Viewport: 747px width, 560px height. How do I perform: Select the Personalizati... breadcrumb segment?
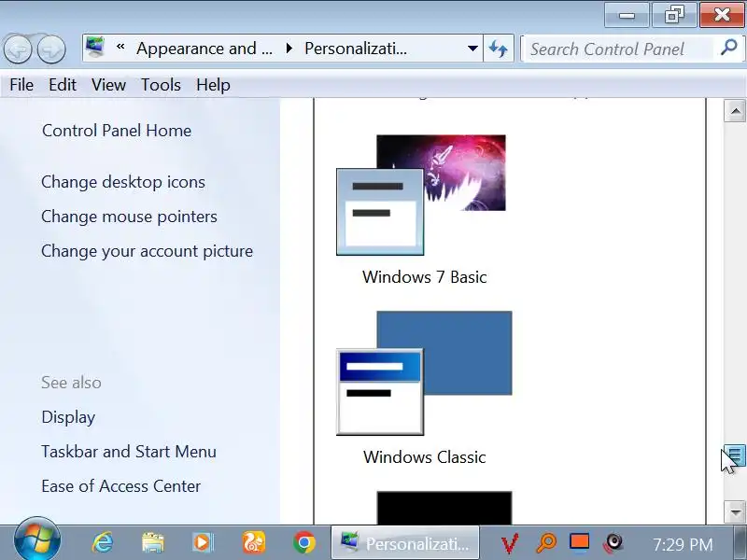coord(356,49)
